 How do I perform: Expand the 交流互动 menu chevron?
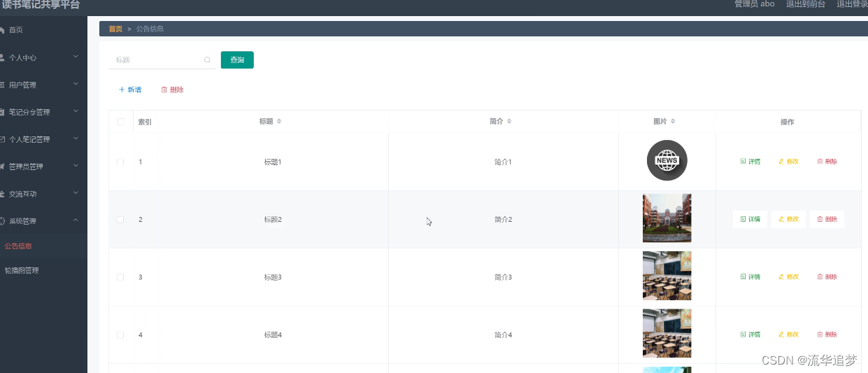click(x=76, y=193)
